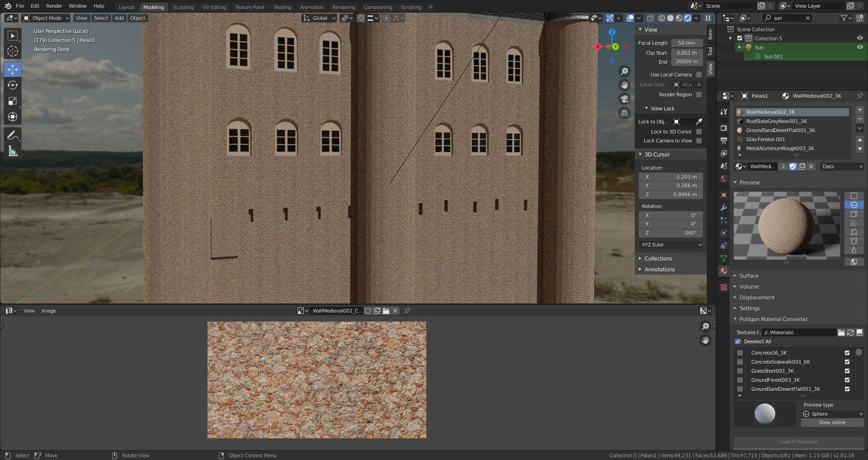
Task: Select the Annotate tool
Action: pyautogui.click(x=13, y=135)
